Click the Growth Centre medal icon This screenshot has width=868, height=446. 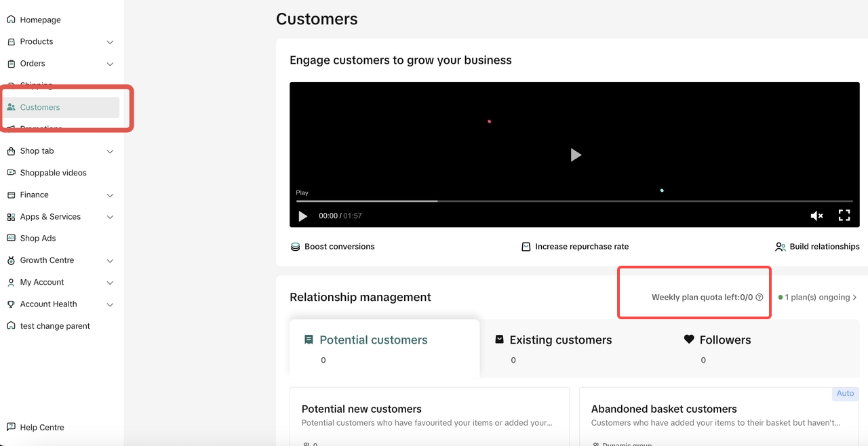coord(11,260)
